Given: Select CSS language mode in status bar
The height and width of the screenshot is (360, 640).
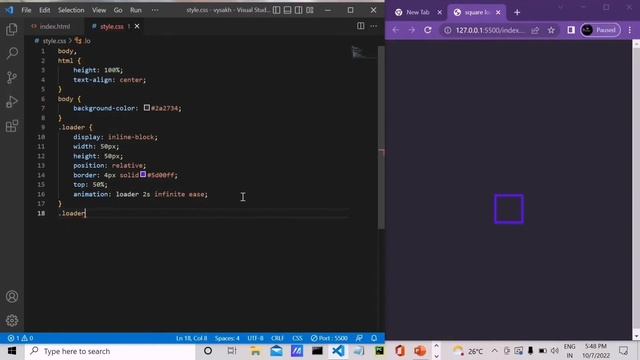Looking at the screenshot, I should (297, 338).
